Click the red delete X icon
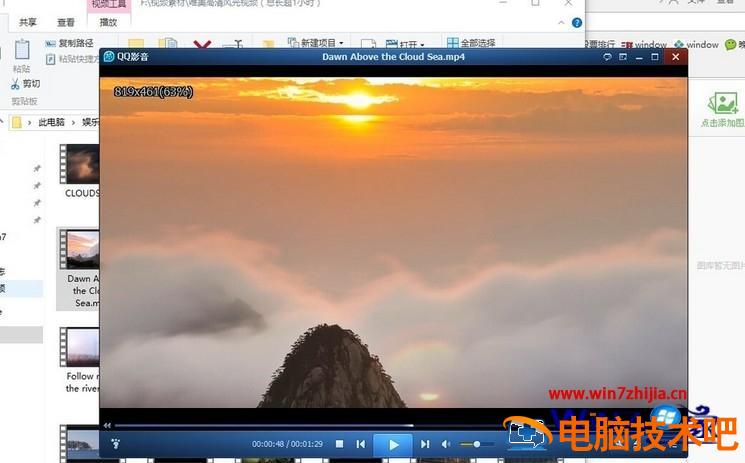The height and width of the screenshot is (463, 745). pos(203,46)
